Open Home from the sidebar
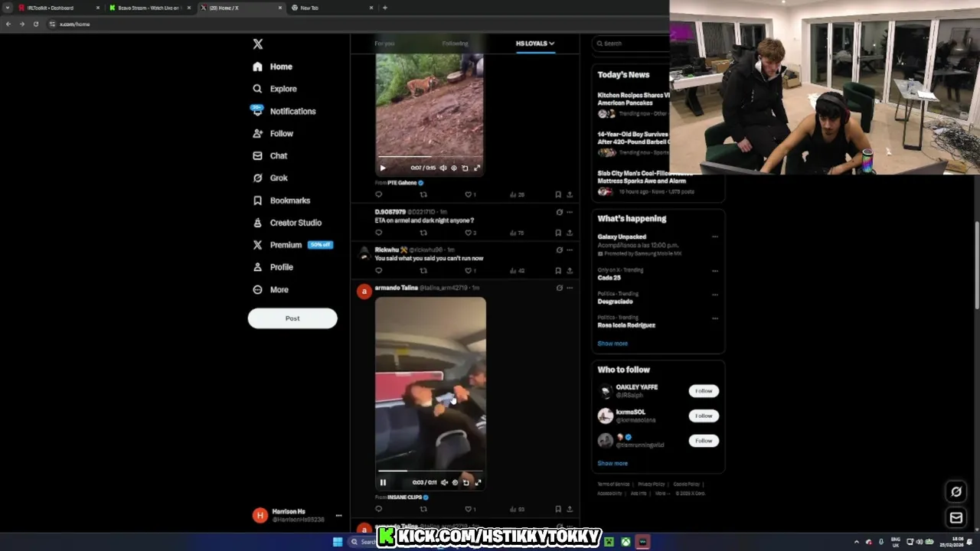This screenshot has width=980, height=551. coord(273,67)
